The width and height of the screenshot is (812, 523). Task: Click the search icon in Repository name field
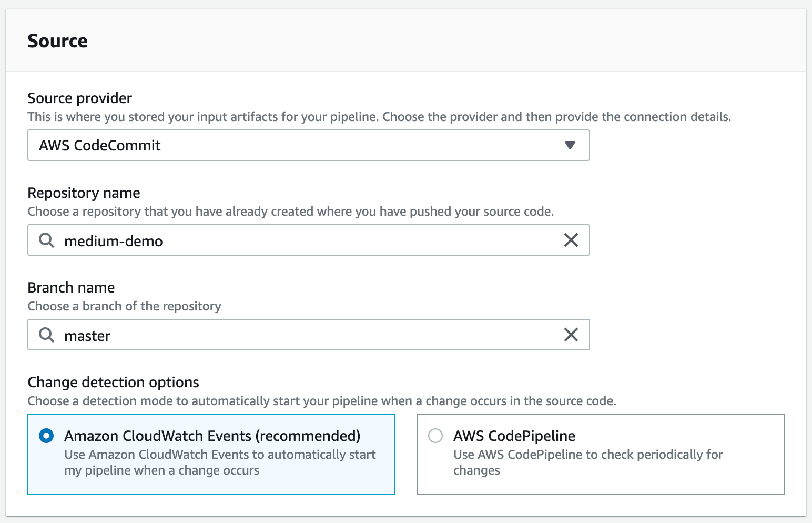[47, 240]
